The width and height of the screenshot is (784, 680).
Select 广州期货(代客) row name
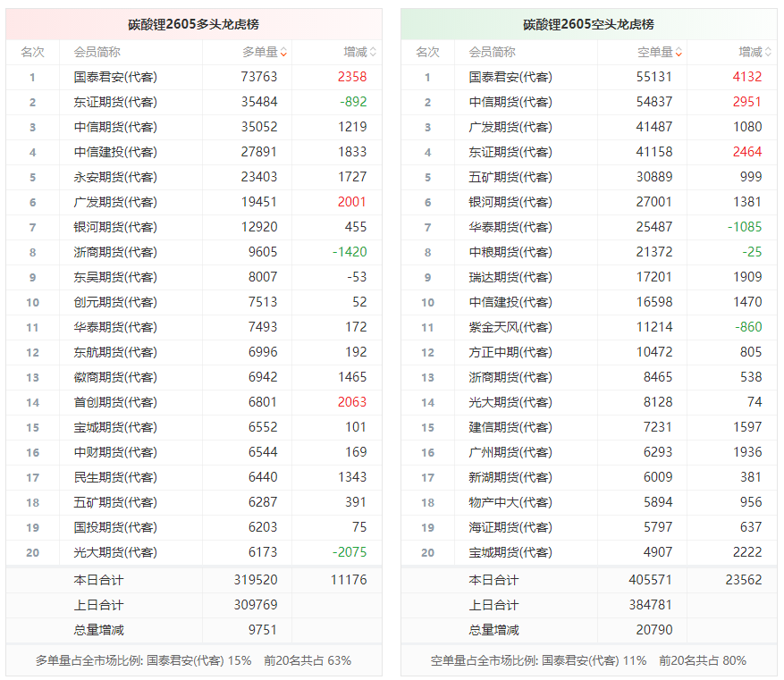coord(510,452)
